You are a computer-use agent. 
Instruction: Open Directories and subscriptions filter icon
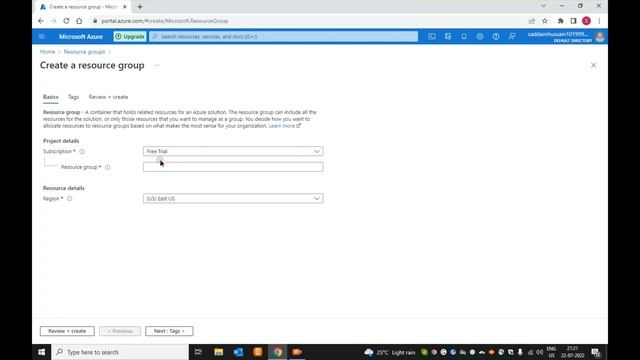click(448, 37)
